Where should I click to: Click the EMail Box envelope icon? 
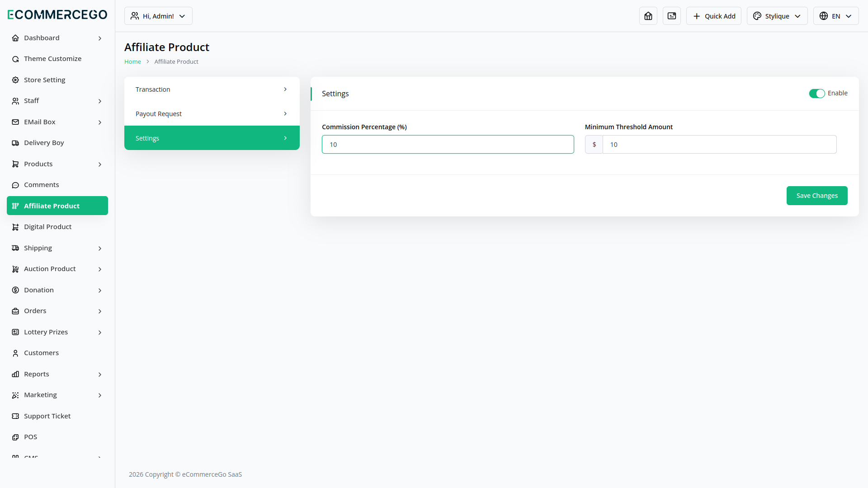click(x=15, y=122)
